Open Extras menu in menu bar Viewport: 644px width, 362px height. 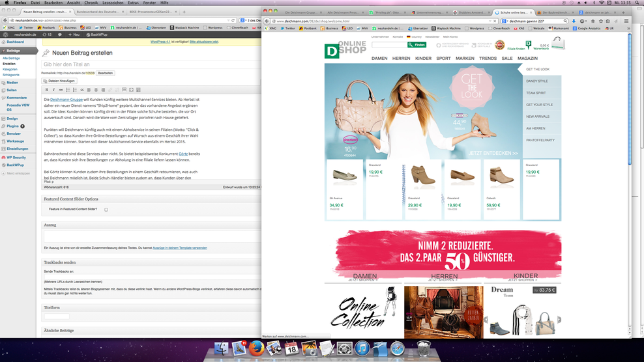pos(133,3)
